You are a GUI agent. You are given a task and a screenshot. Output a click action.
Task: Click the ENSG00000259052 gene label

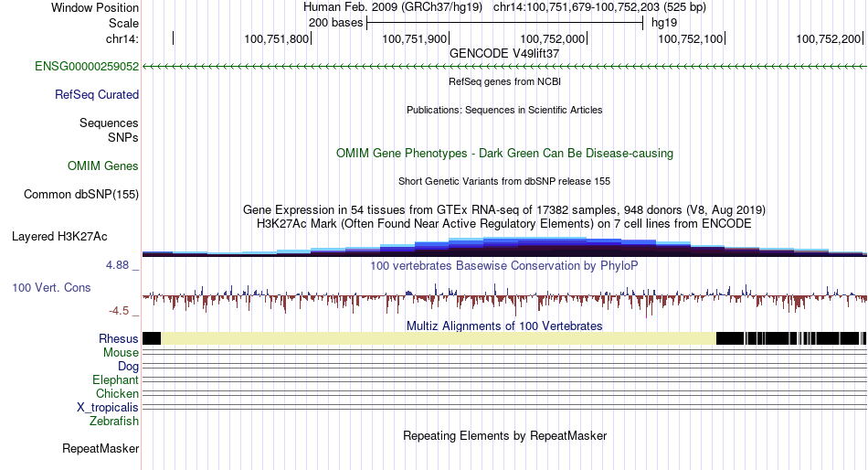[x=87, y=67]
